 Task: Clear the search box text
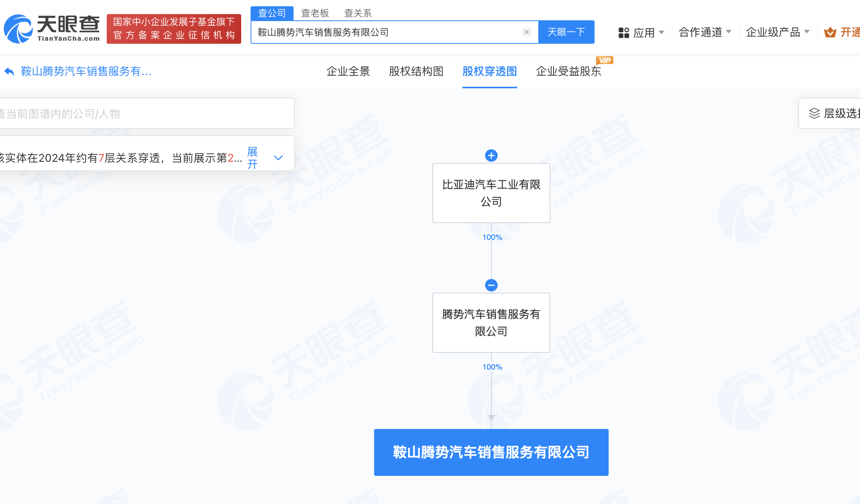(527, 32)
